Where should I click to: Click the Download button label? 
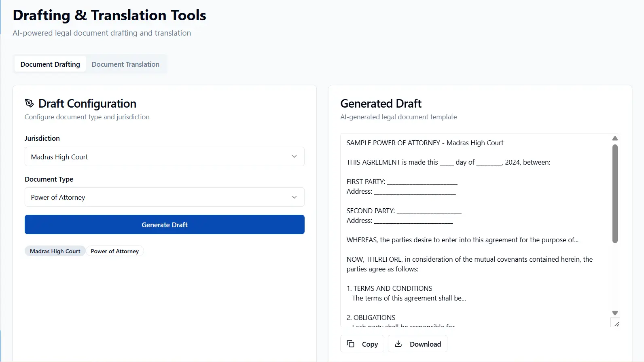pyautogui.click(x=425, y=344)
